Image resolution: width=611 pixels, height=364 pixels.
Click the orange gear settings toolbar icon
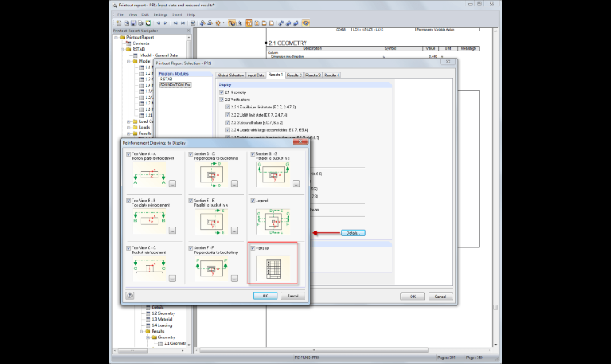(x=218, y=23)
